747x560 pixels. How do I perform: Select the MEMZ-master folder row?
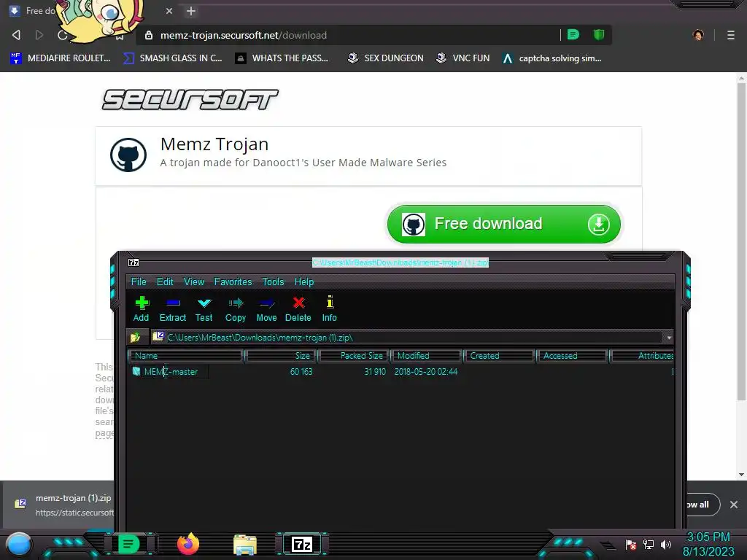400,371
